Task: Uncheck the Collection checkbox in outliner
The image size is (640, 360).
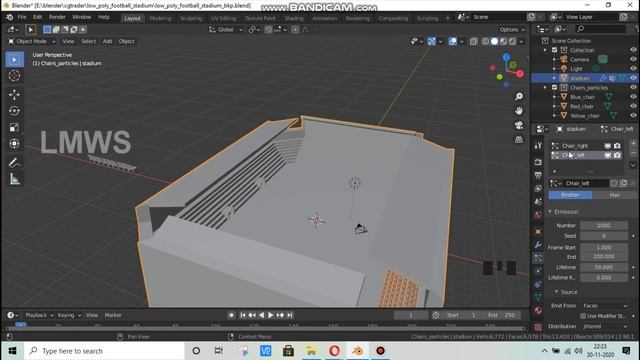Action: (x=554, y=50)
